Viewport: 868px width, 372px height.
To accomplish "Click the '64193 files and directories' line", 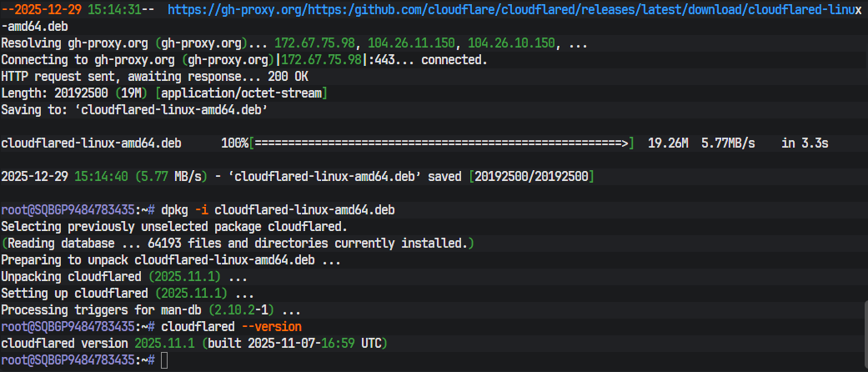I will [238, 243].
